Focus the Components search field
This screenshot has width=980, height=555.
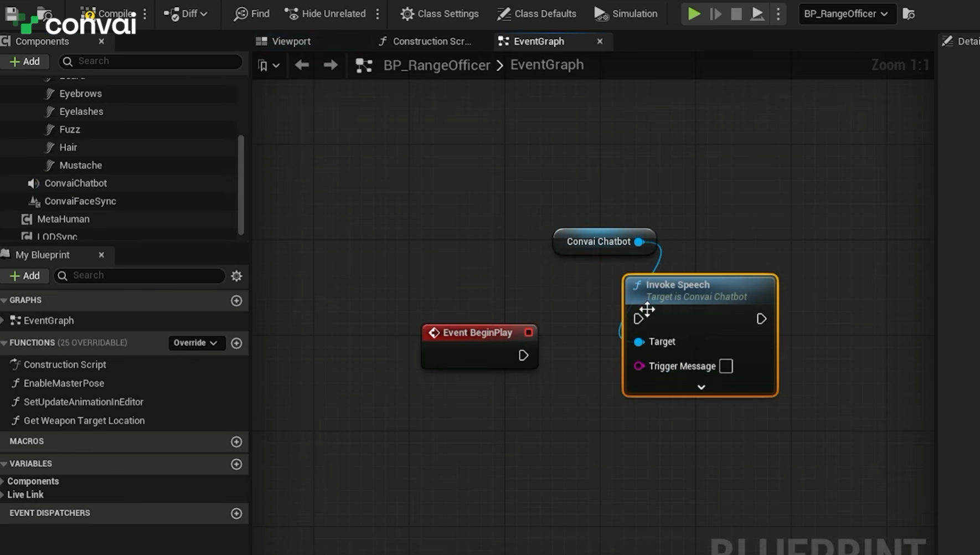pyautogui.click(x=151, y=61)
